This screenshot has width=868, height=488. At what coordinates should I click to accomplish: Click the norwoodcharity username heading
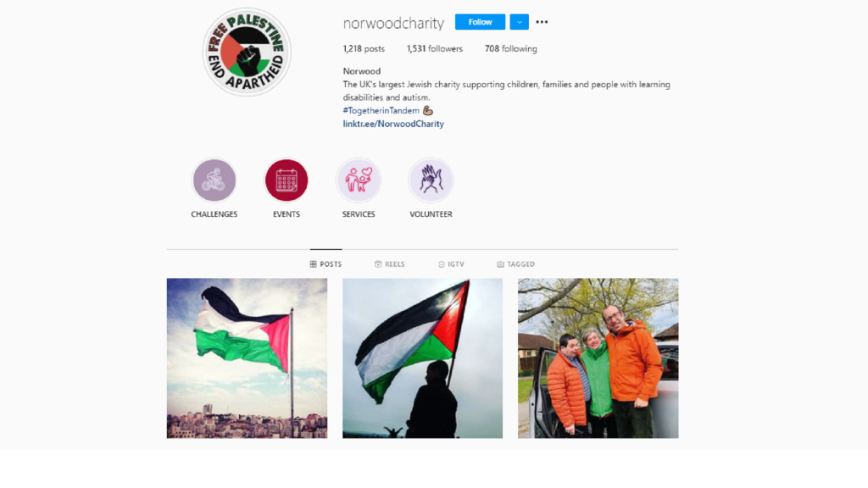click(393, 23)
